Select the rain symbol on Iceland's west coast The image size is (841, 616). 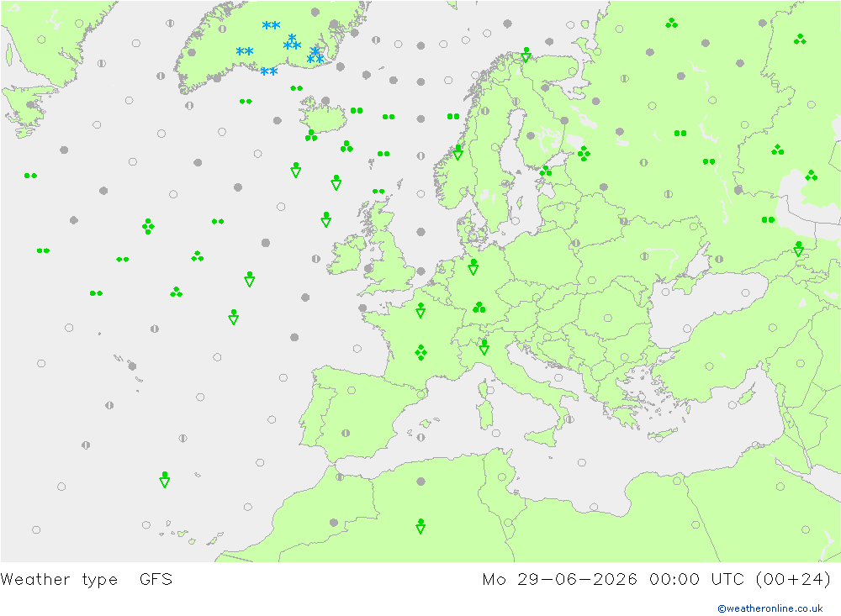[x=311, y=135]
